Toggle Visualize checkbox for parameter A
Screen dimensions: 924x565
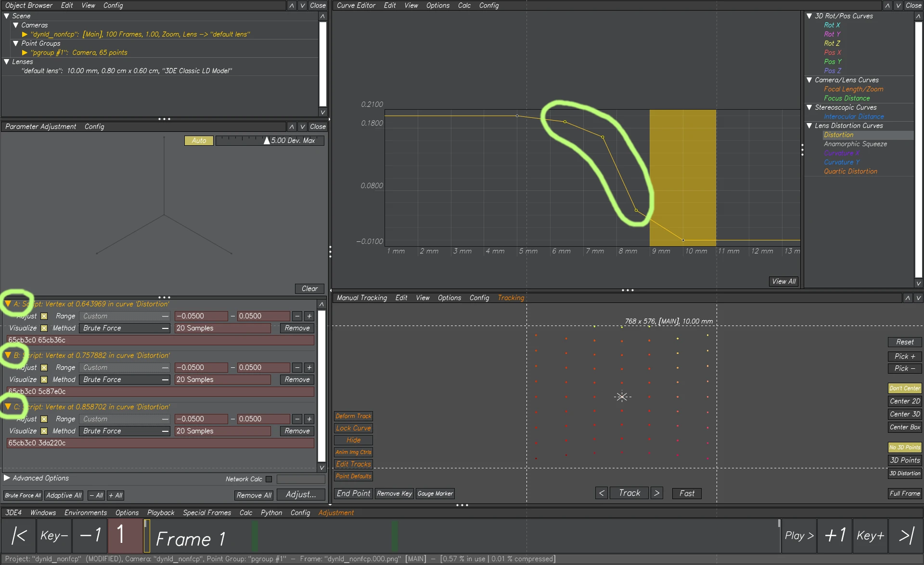point(44,328)
